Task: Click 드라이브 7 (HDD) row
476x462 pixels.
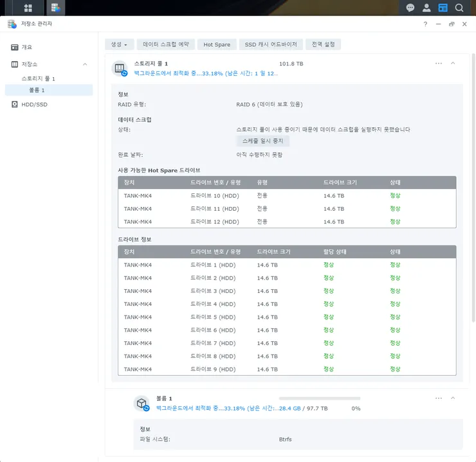Action: pos(287,343)
